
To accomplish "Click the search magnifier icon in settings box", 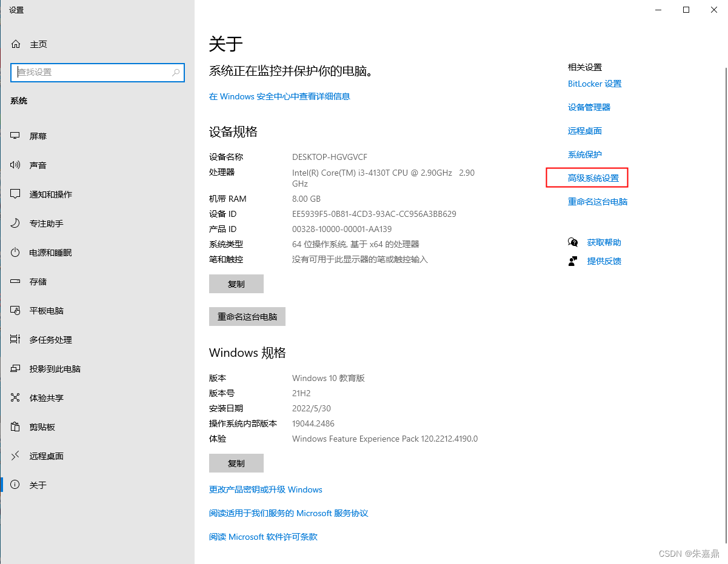I will [176, 72].
